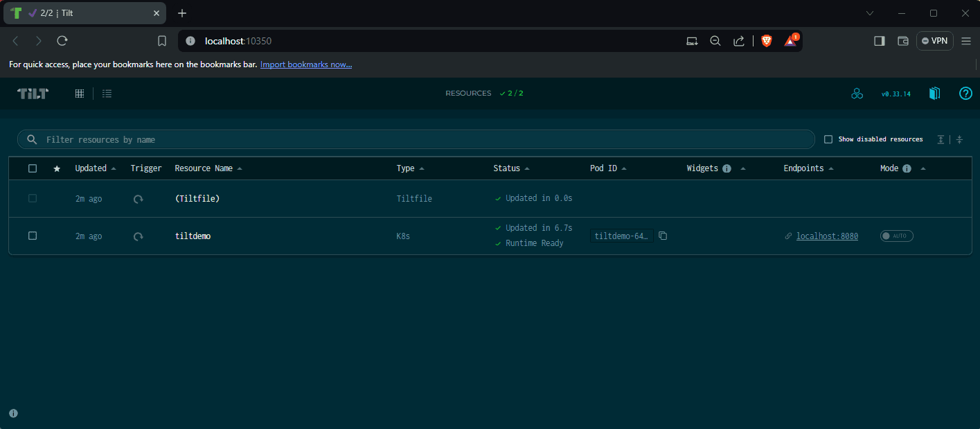Image resolution: width=980 pixels, height=429 pixels.
Task: Click the Mode info icon
Action: [907, 168]
